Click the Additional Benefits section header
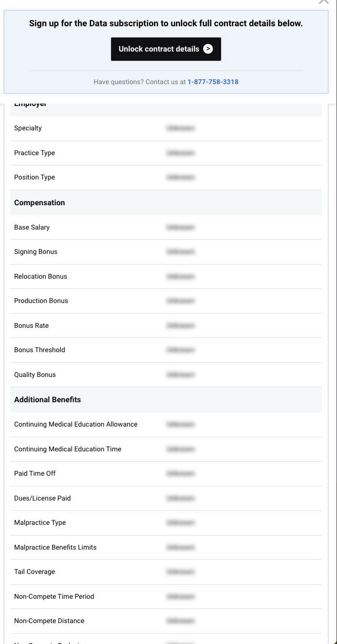 (x=47, y=400)
